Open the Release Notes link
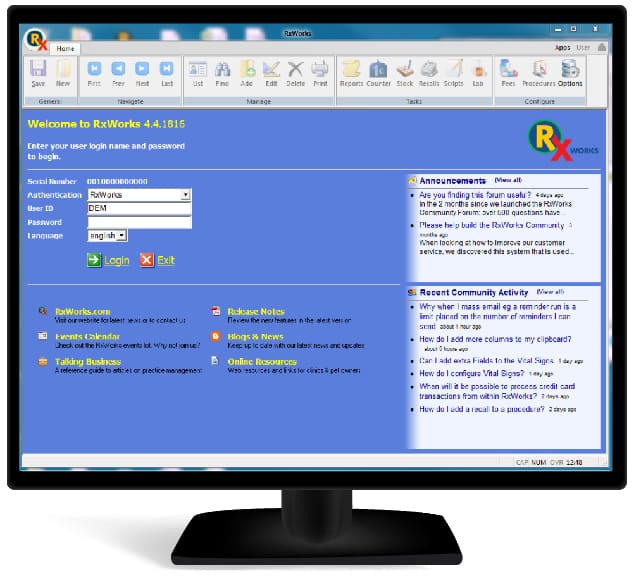 pos(256,312)
